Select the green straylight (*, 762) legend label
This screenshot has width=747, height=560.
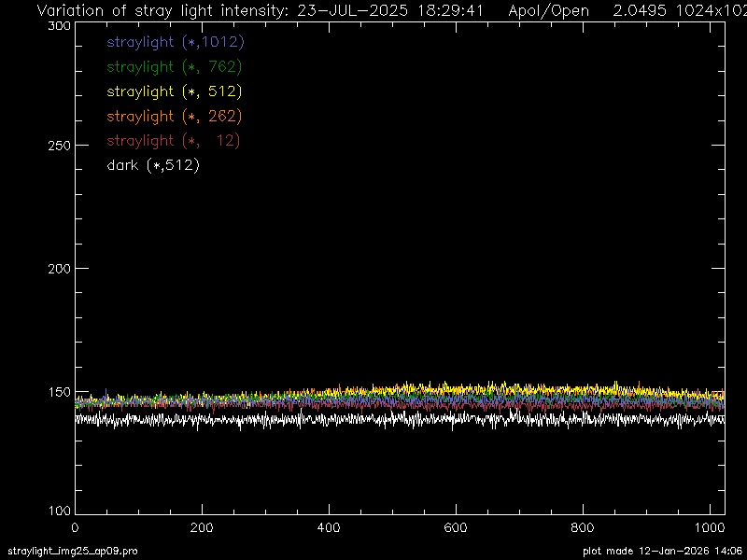175,67
